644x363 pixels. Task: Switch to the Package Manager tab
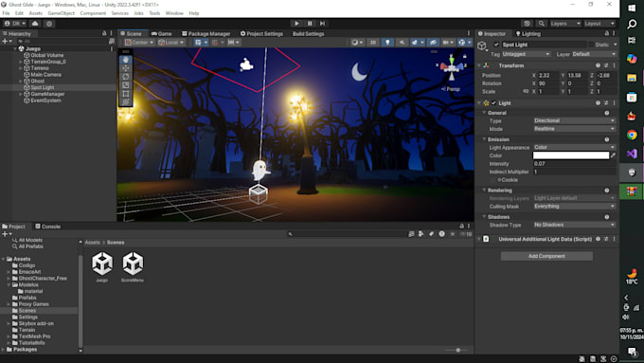(x=206, y=34)
